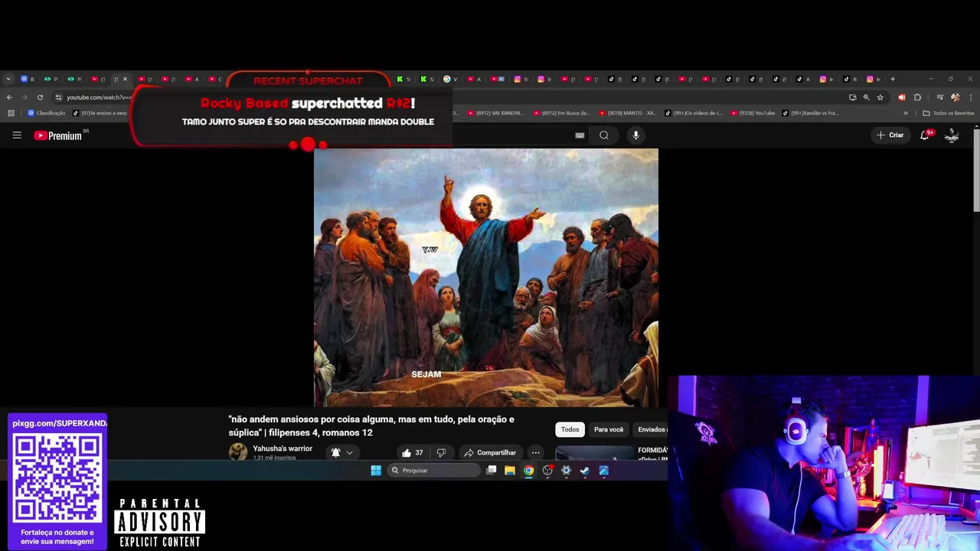Open '(8912) VAI XANDIN...' bookmark

495,113
